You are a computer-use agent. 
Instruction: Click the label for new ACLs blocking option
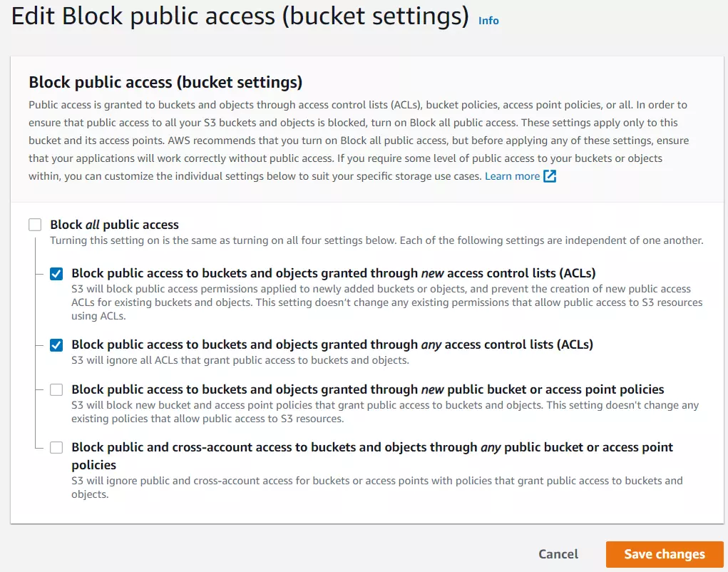click(334, 273)
